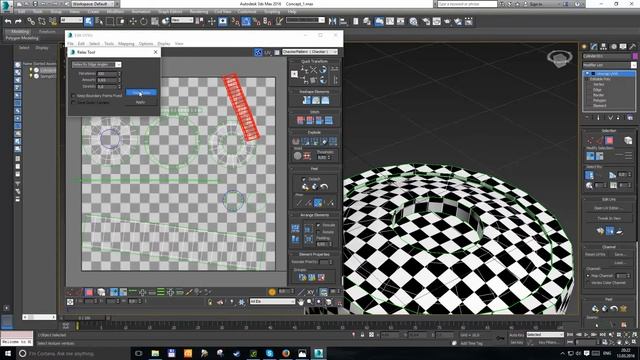The width and height of the screenshot is (640, 360).
Task: Click the first Stitch icon in UV editor
Action: point(301,120)
